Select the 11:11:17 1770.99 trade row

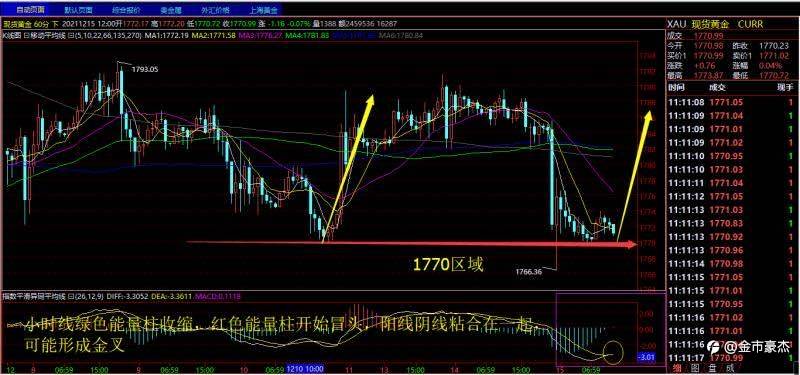point(732,358)
